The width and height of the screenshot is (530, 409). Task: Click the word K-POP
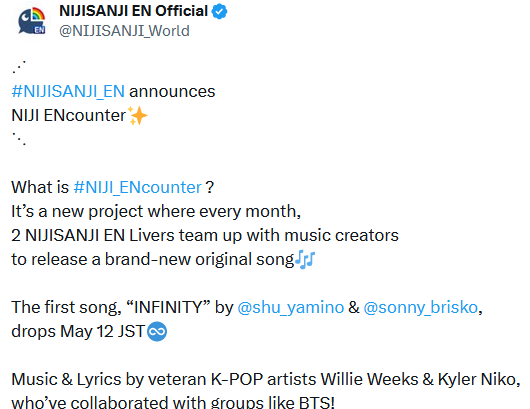237,379
